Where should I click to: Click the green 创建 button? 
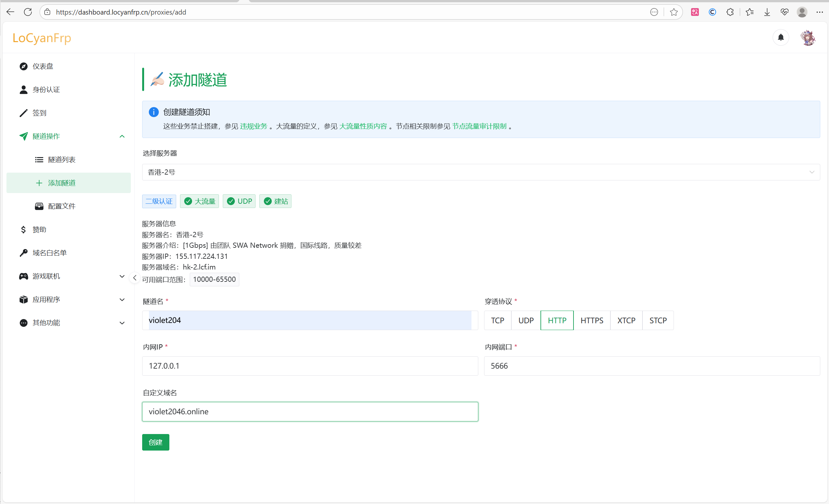[155, 442]
